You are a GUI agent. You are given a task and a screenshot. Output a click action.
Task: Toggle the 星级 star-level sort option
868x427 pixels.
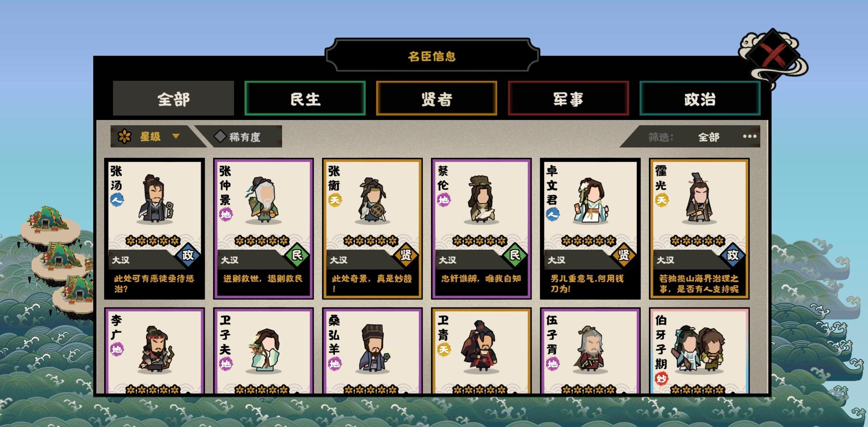(150, 137)
